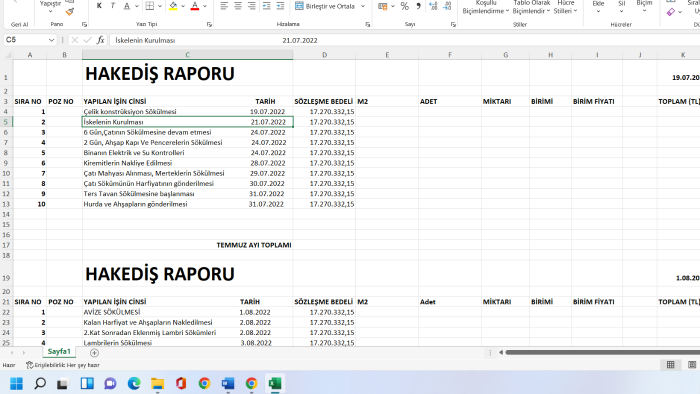This screenshot has height=394, width=700.
Task: Click the increase indent icon
Action: point(280,6)
